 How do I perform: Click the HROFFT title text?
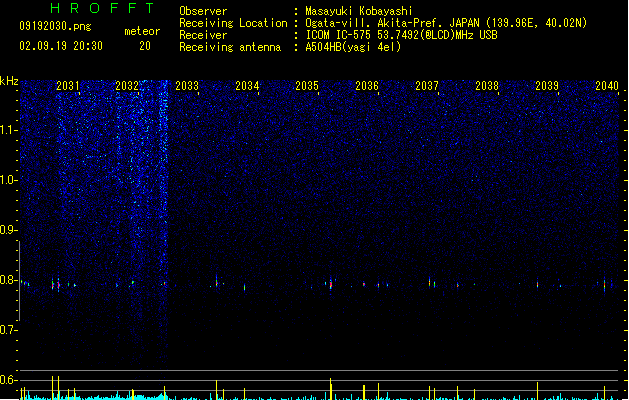click(x=103, y=8)
